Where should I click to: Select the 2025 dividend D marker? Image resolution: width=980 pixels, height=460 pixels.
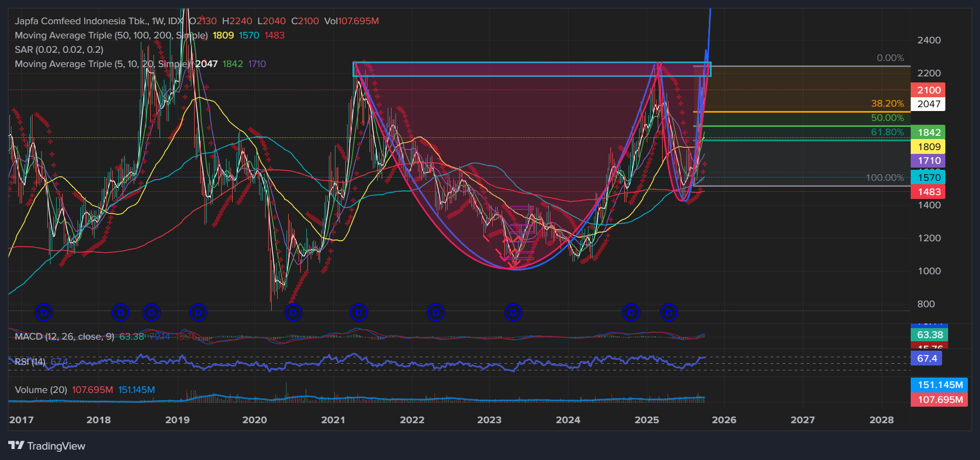click(669, 313)
